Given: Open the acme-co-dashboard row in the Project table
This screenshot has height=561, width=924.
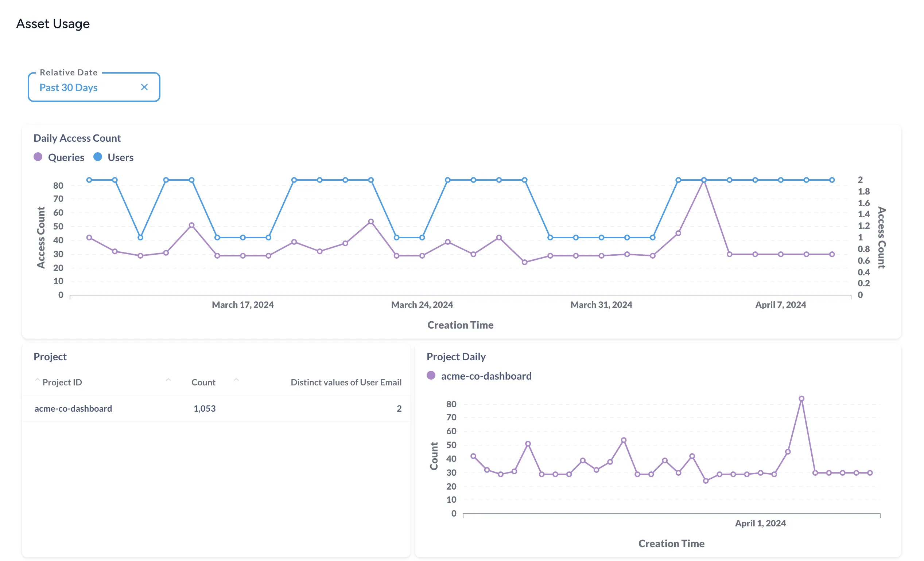Looking at the screenshot, I should pyautogui.click(x=73, y=408).
